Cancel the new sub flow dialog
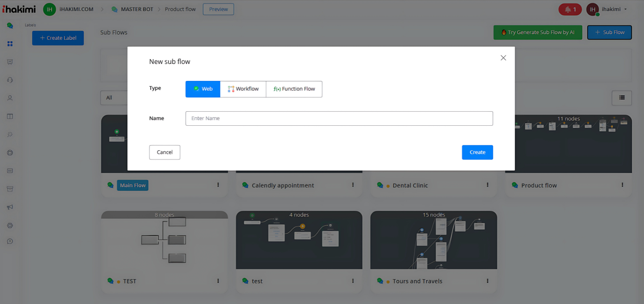This screenshot has width=644, height=304. coord(164,152)
